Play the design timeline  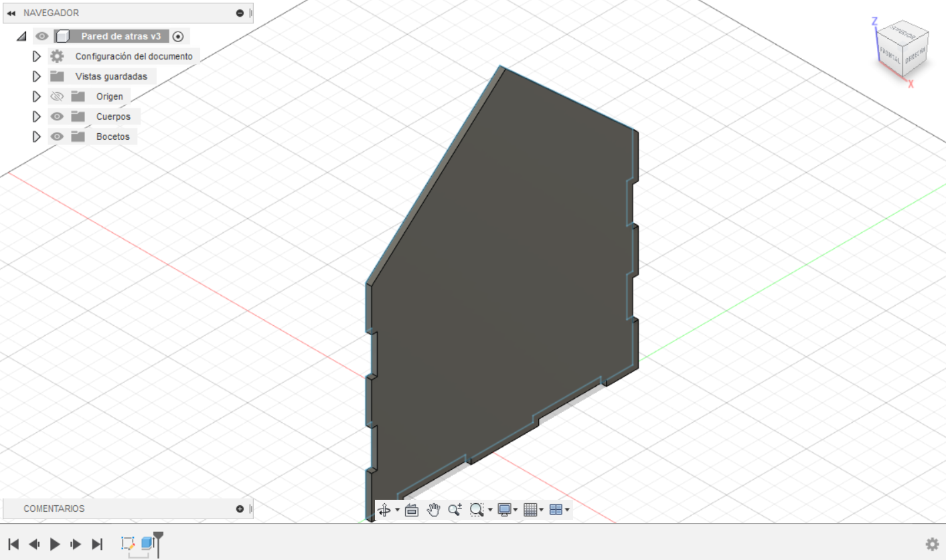point(56,544)
